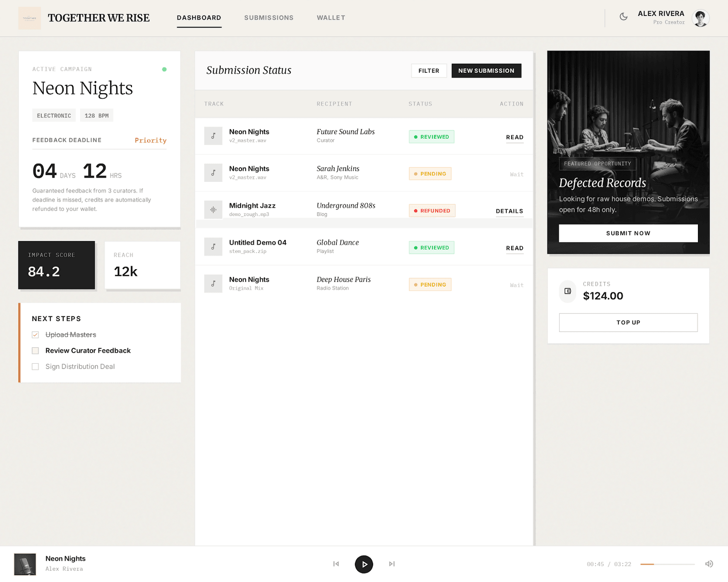Open Alex Rivera's profile avatar menu
This screenshot has width=728, height=582.
pyautogui.click(x=700, y=18)
